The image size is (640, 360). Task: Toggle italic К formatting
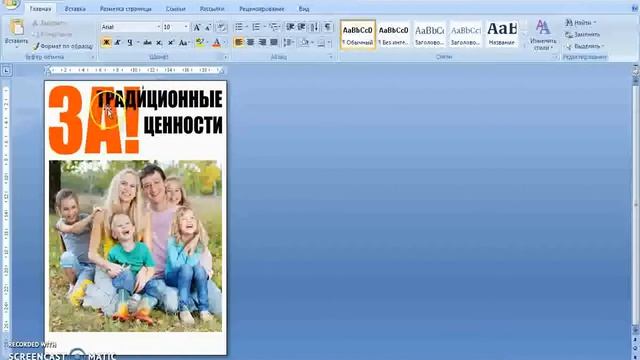pyautogui.click(x=118, y=42)
